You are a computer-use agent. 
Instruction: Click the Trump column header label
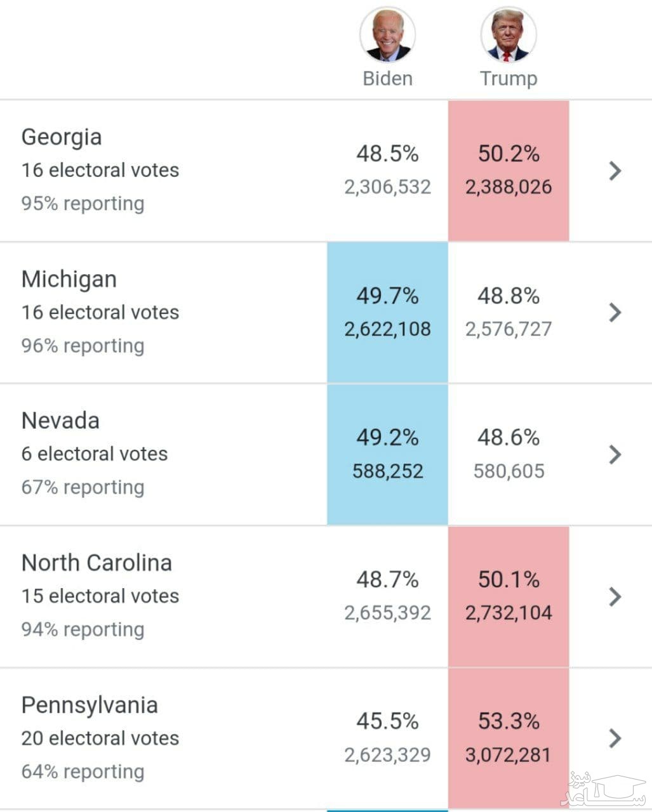pos(508,79)
